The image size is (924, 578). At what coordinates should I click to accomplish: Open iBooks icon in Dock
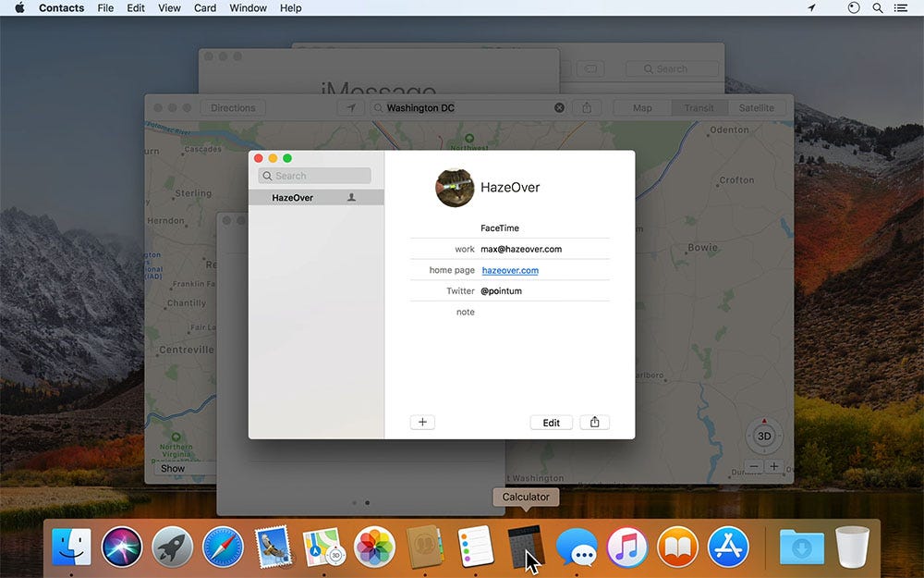[x=677, y=547]
